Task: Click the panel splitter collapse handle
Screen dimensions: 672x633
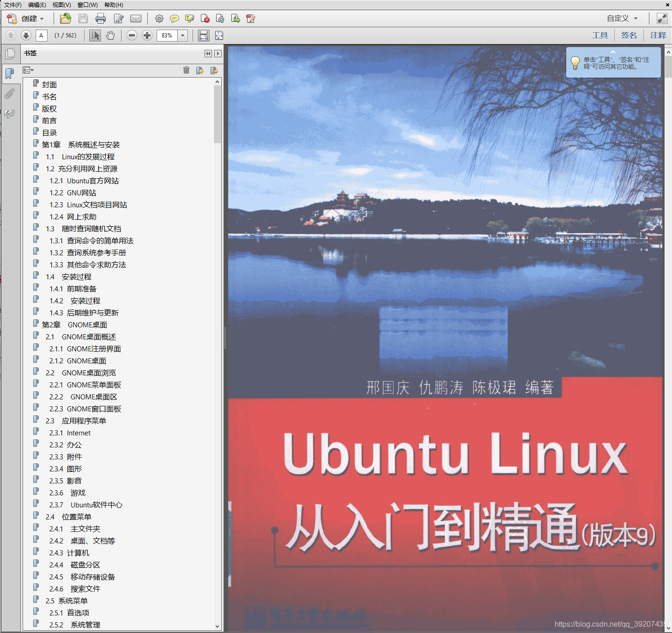Action: (x=225, y=338)
